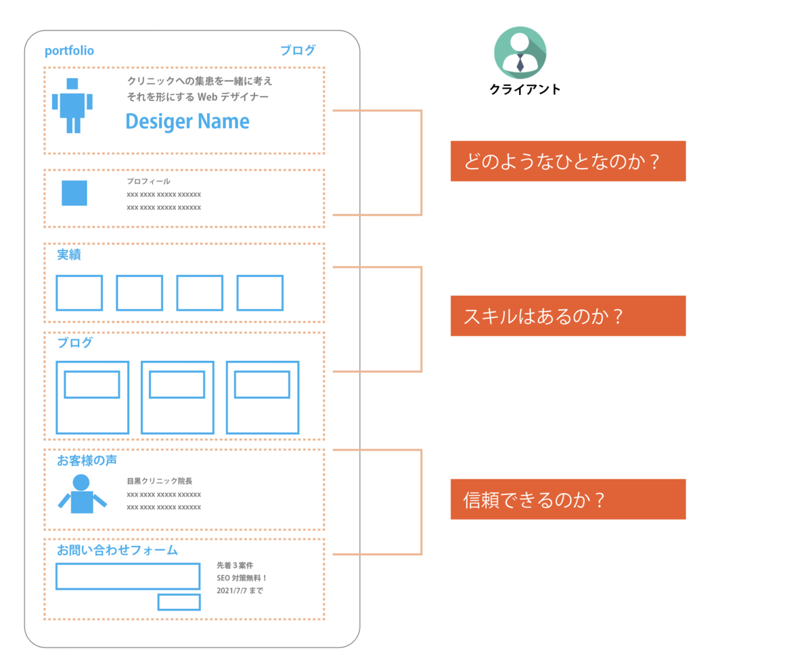This screenshot has height=667, width=812.
Task: Click the お問い合わせフォーム heading
Action: [x=118, y=550]
